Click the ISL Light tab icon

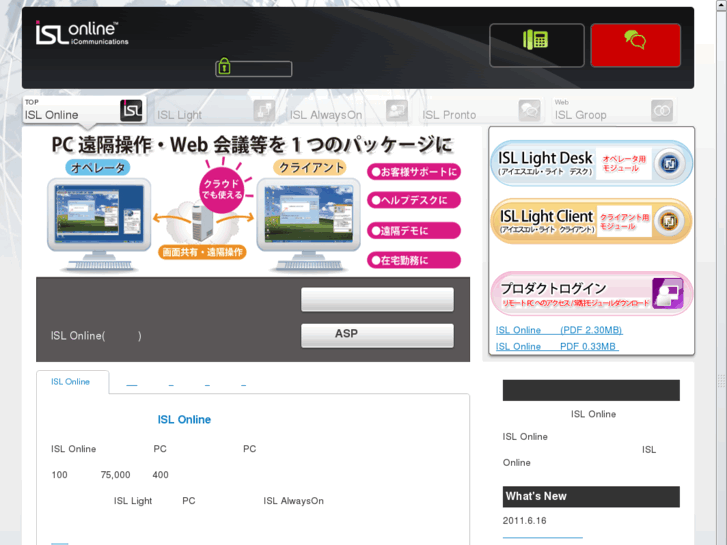click(264, 110)
